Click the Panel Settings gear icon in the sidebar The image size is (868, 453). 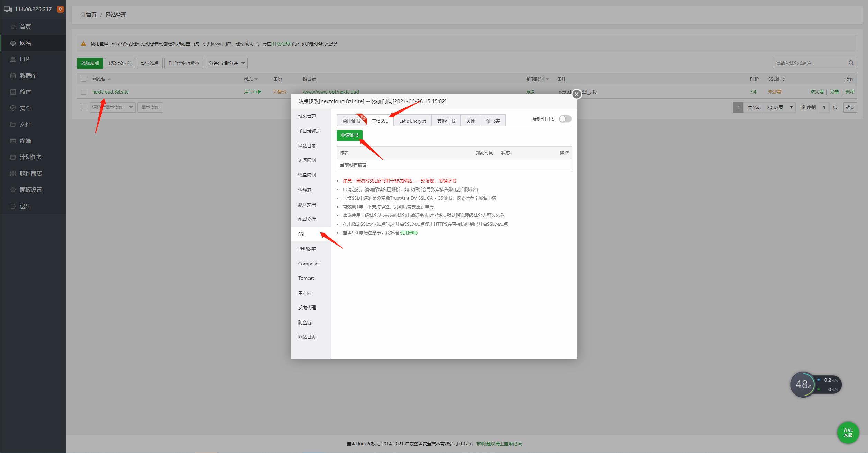(x=13, y=189)
